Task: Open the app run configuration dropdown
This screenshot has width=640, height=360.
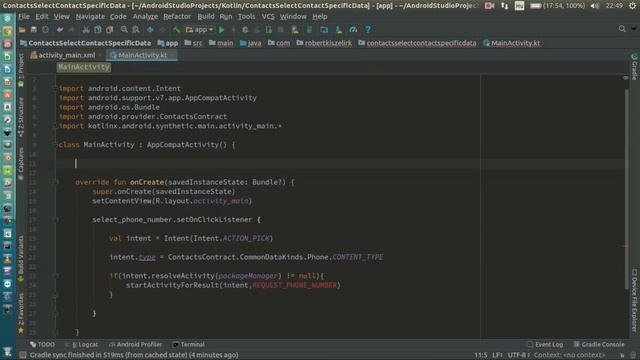Action: point(200,30)
